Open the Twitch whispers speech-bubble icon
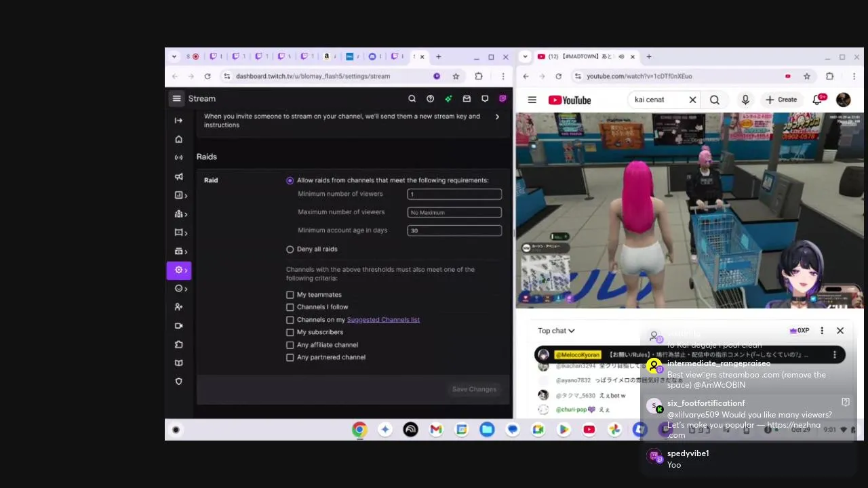The height and width of the screenshot is (488, 868). pyautogui.click(x=485, y=98)
